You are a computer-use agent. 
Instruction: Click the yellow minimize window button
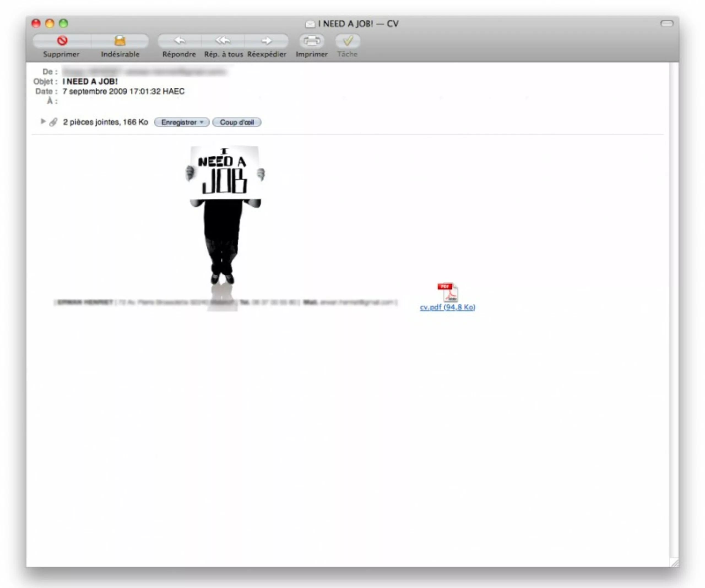click(50, 23)
